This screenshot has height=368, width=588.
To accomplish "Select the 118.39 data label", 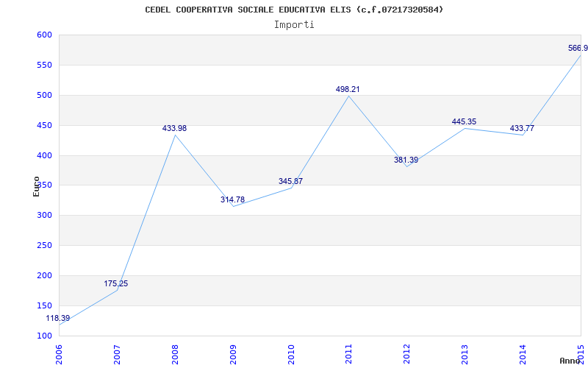I will (x=58, y=319).
